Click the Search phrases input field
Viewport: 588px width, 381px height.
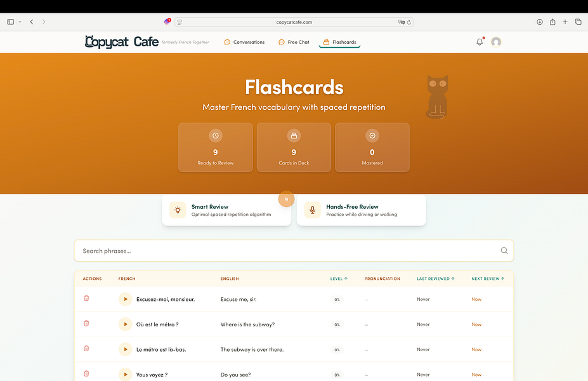point(294,251)
